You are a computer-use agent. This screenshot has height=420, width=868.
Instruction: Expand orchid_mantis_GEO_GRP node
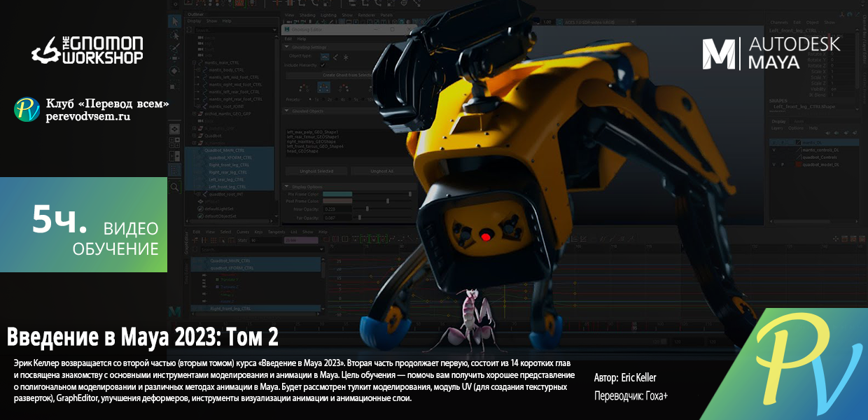pyautogui.click(x=194, y=113)
